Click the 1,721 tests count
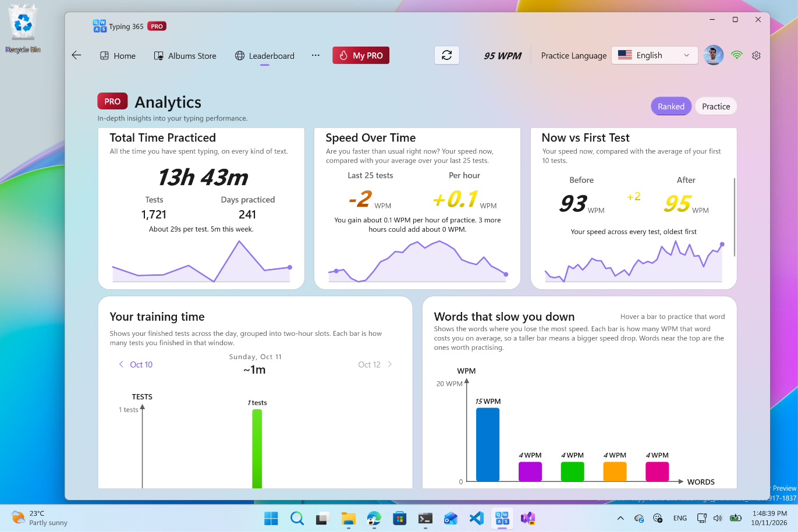The height and width of the screenshot is (532, 798). point(154,215)
